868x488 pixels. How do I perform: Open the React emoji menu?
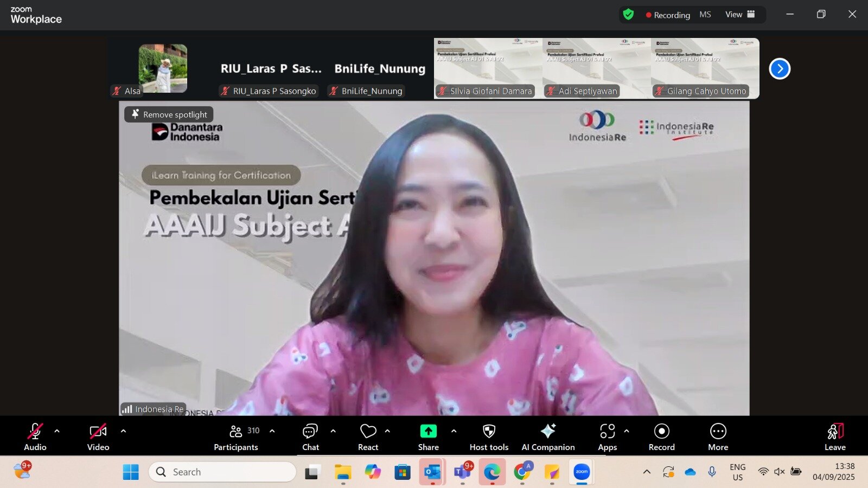(x=368, y=437)
